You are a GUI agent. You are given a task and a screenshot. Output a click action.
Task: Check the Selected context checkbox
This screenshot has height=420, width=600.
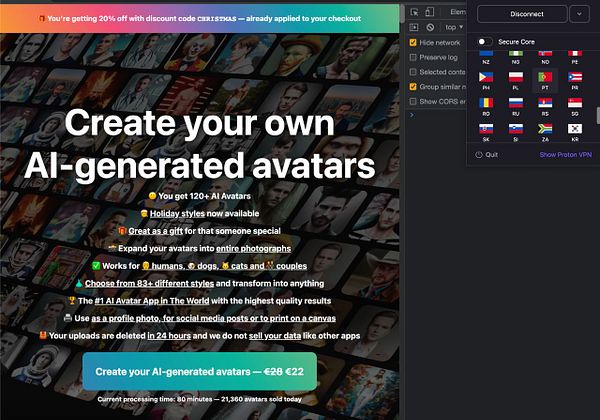coord(413,72)
